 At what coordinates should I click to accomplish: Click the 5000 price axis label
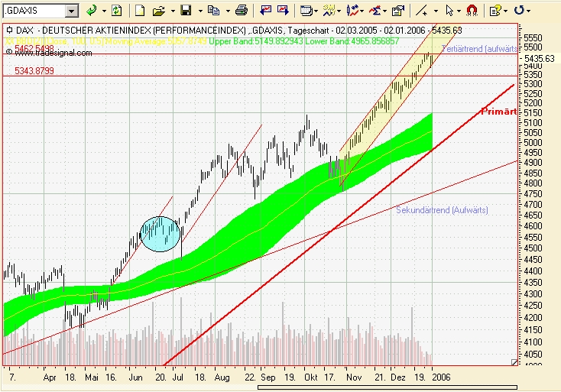click(x=533, y=143)
